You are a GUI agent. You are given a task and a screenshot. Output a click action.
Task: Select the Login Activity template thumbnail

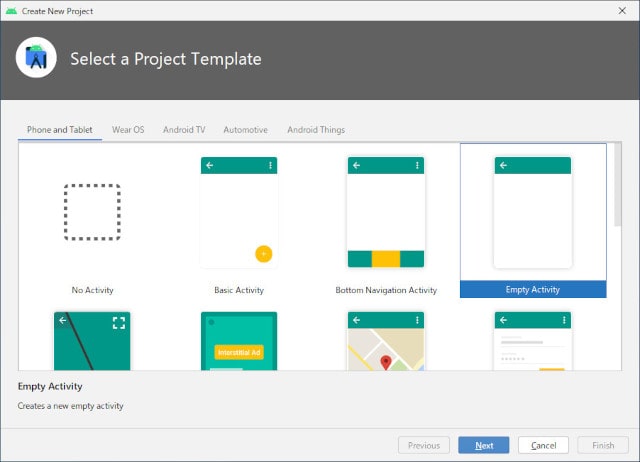(532, 340)
